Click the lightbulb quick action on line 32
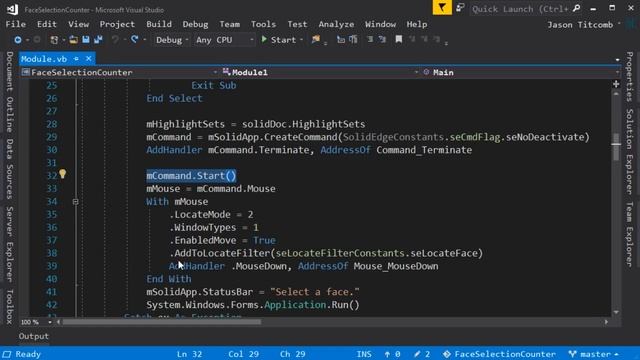640x360 pixels. pos(62,174)
